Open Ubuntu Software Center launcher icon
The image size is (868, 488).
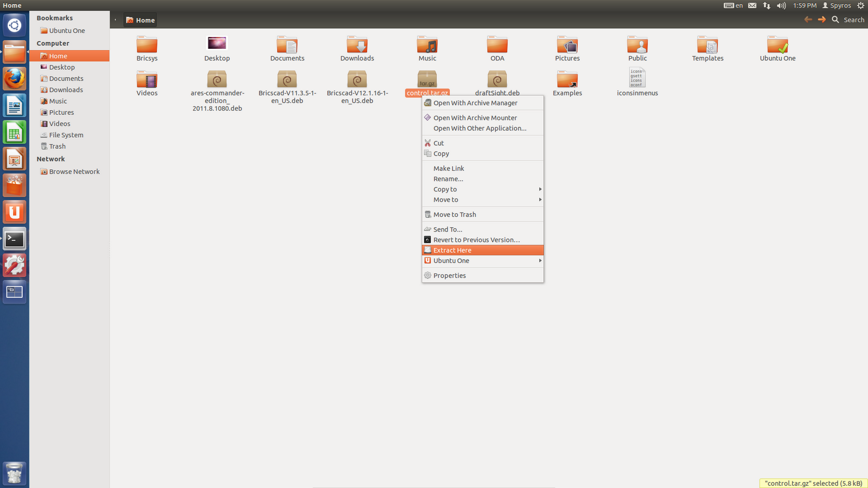coord(15,185)
